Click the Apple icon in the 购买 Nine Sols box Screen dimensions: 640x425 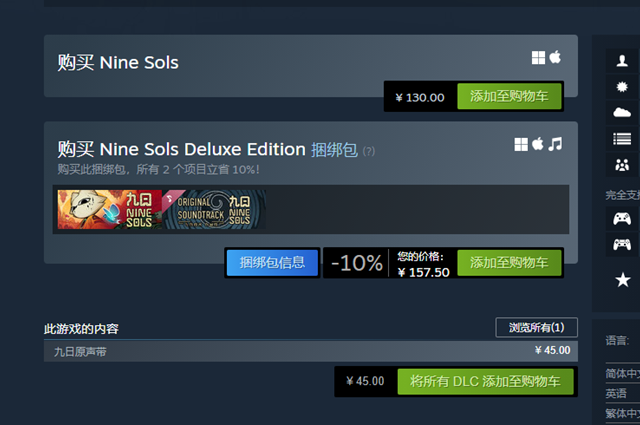coord(555,57)
